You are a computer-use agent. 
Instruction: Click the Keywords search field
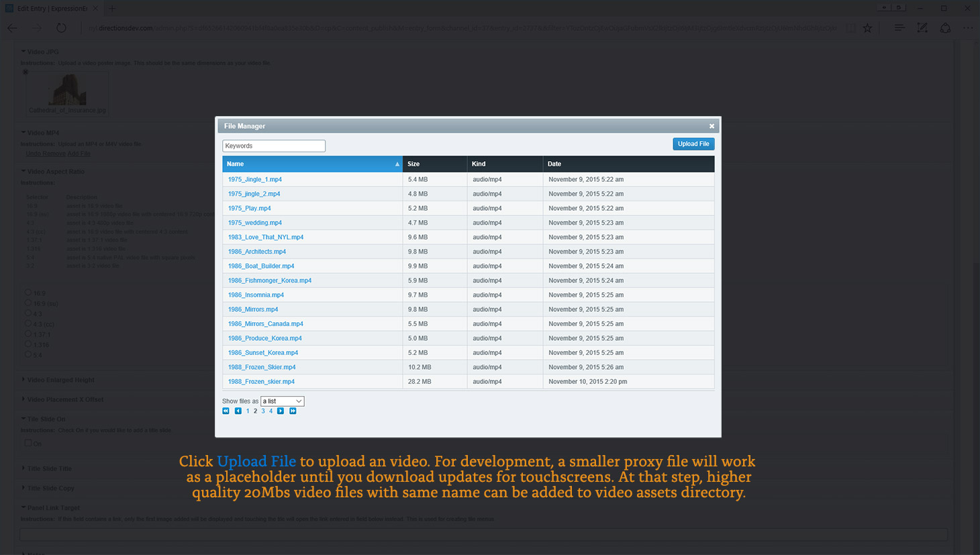tap(274, 146)
